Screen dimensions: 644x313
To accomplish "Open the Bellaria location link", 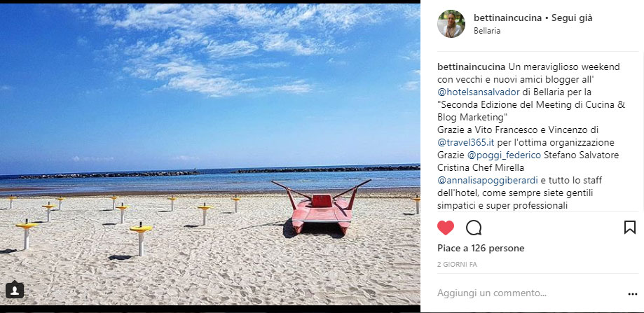I will (x=487, y=31).
